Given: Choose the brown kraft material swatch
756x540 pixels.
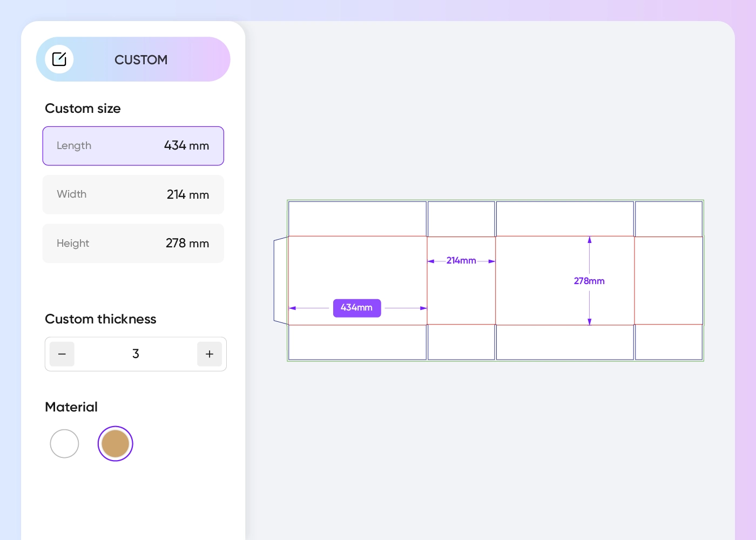Looking at the screenshot, I should tap(115, 444).
